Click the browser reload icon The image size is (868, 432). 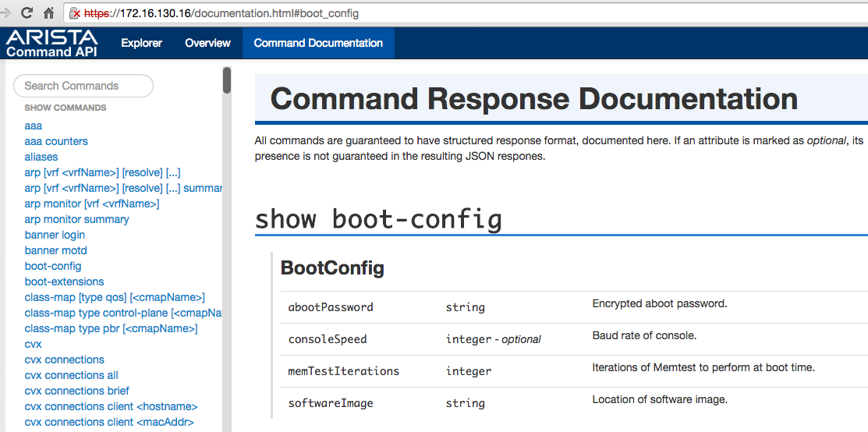pos(27,13)
